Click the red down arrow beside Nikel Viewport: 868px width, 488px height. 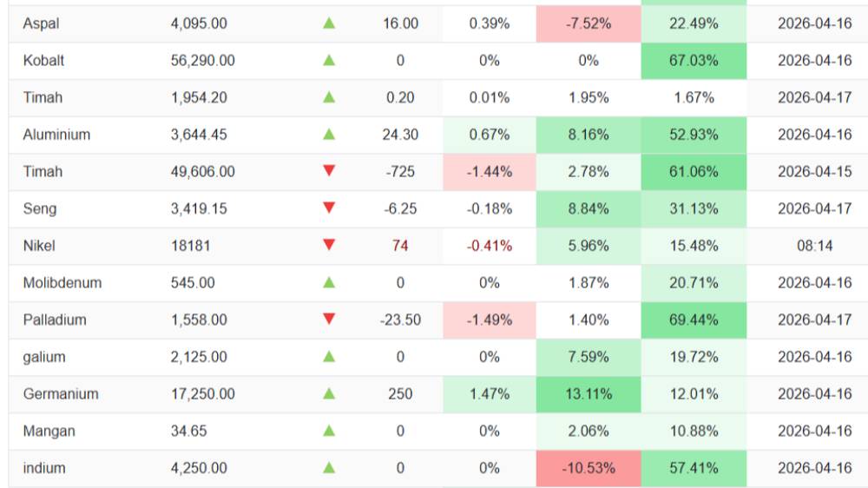(329, 245)
